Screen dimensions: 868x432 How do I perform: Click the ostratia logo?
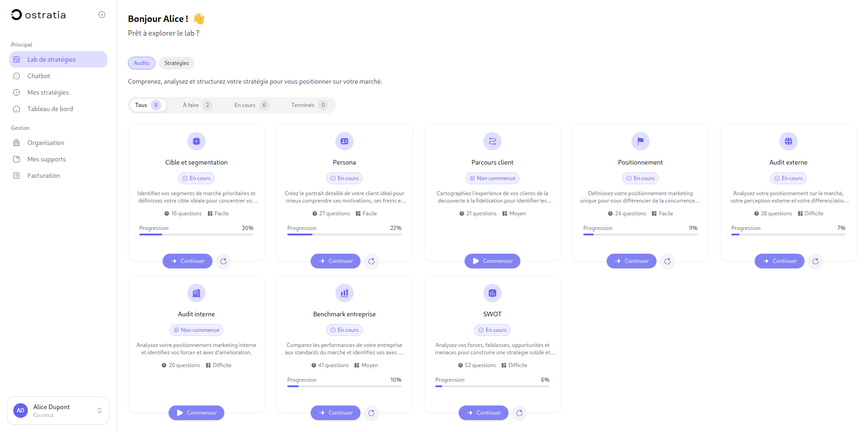coord(39,15)
